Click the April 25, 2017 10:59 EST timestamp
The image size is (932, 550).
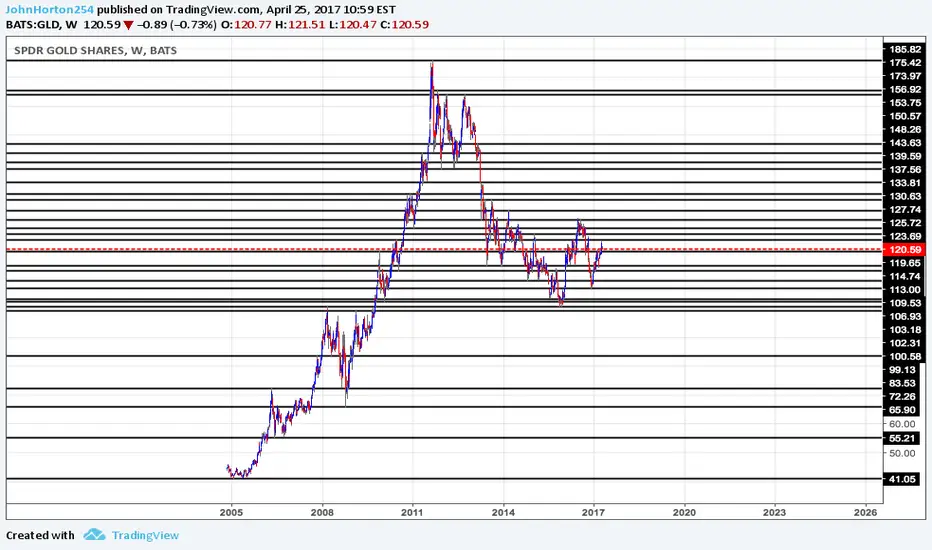[x=331, y=10]
